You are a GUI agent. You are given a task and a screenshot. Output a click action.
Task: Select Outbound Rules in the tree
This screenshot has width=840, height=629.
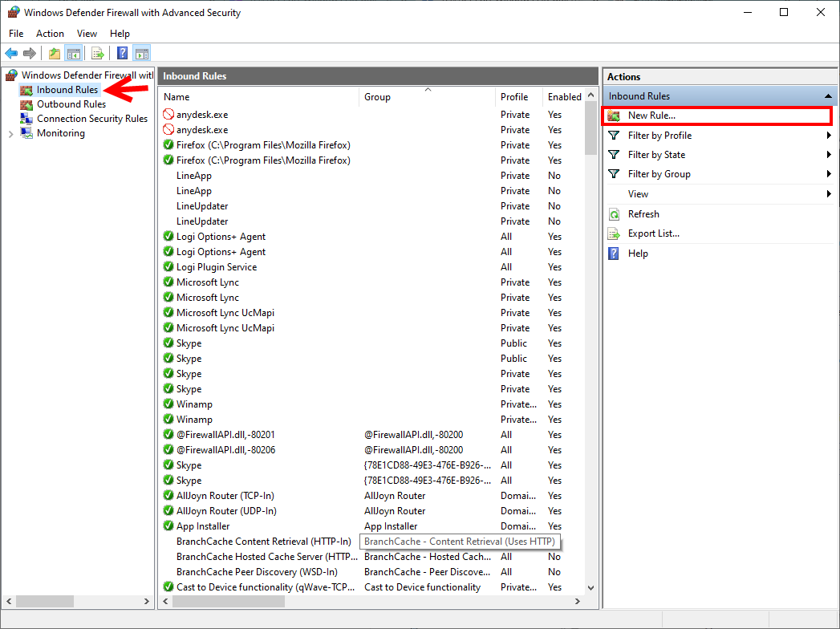pos(71,104)
